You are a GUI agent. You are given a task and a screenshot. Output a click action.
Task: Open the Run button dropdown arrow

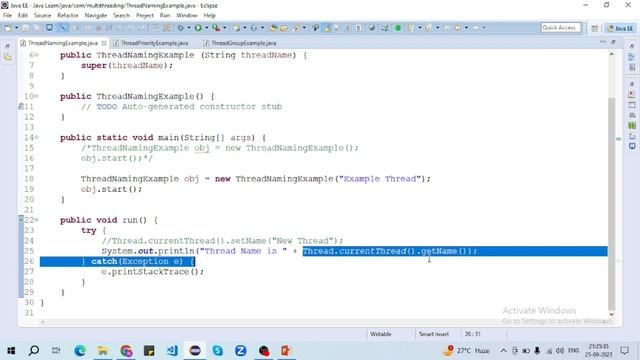point(207,28)
